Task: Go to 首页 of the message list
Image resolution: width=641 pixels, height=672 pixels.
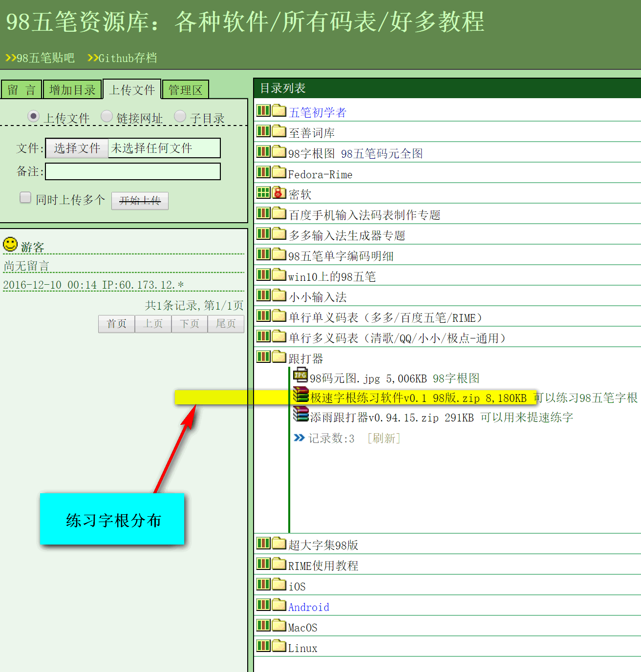Action: pyautogui.click(x=116, y=324)
